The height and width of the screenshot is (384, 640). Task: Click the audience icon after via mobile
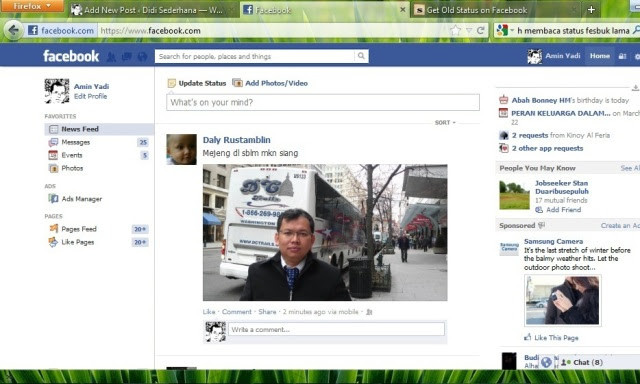369,312
